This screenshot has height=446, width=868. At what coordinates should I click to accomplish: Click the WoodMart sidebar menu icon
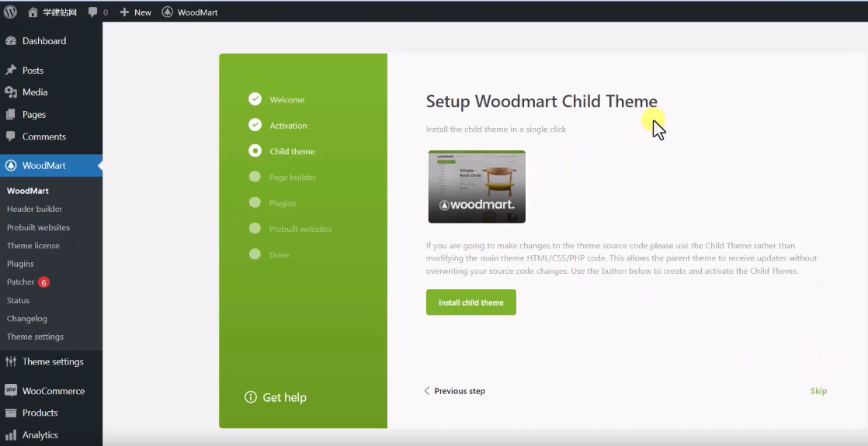pos(11,165)
